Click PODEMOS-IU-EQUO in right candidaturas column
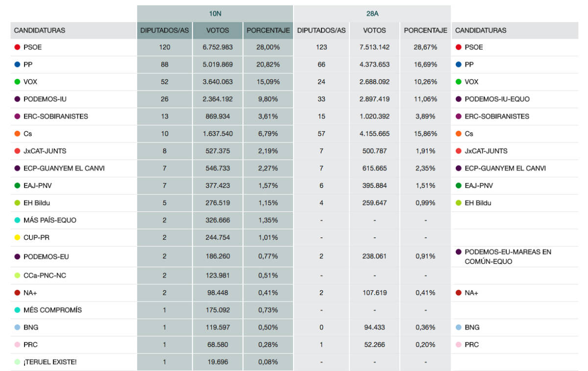Screen dimensions: 588x371 (x=497, y=99)
